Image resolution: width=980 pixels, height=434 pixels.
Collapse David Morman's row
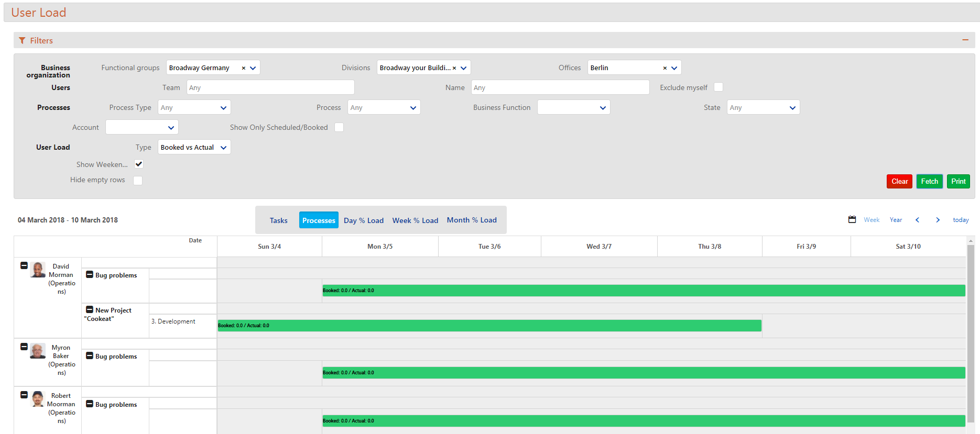[24, 265]
